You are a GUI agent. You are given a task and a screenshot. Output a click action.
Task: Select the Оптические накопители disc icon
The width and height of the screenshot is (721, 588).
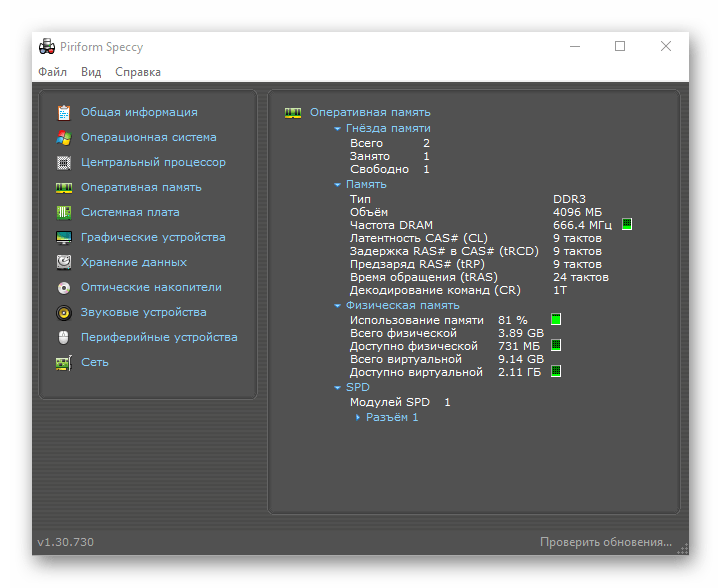(x=64, y=288)
